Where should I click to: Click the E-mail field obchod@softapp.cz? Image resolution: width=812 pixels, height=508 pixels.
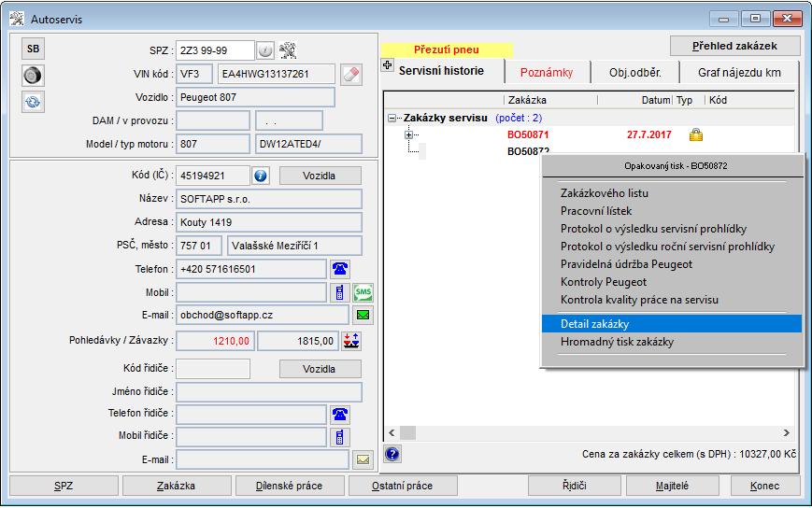(x=263, y=315)
